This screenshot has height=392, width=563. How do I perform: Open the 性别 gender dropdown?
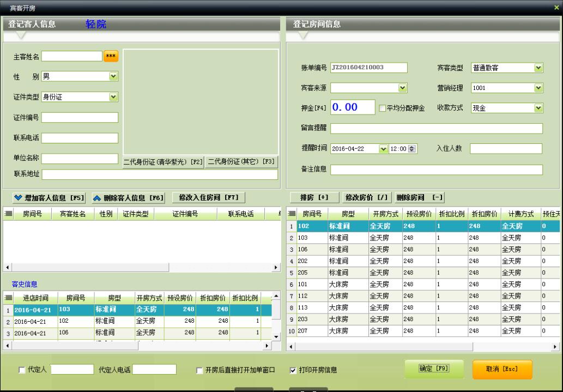[113, 76]
